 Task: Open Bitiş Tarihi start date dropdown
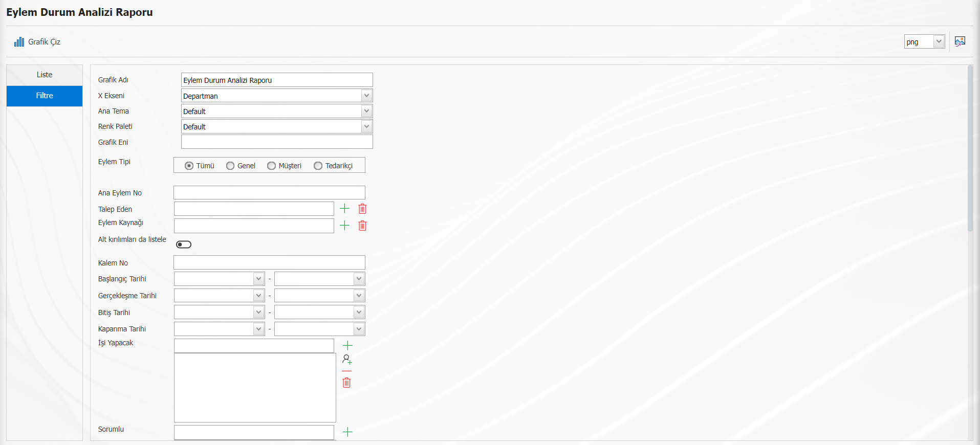258,313
